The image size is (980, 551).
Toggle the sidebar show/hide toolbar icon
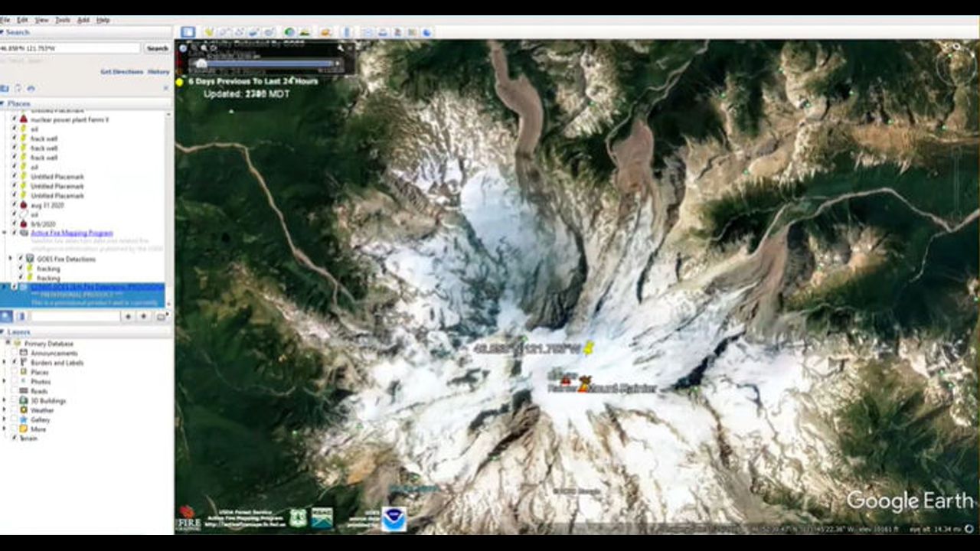point(188,32)
